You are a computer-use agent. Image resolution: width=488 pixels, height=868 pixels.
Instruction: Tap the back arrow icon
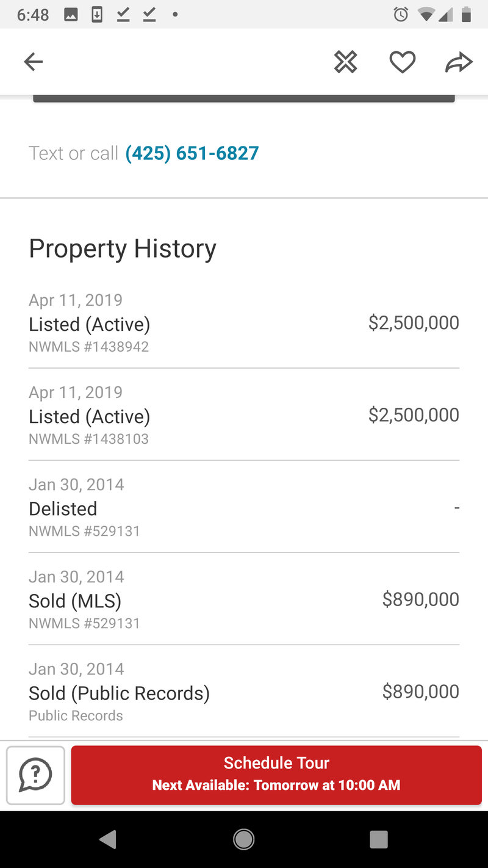(x=34, y=62)
